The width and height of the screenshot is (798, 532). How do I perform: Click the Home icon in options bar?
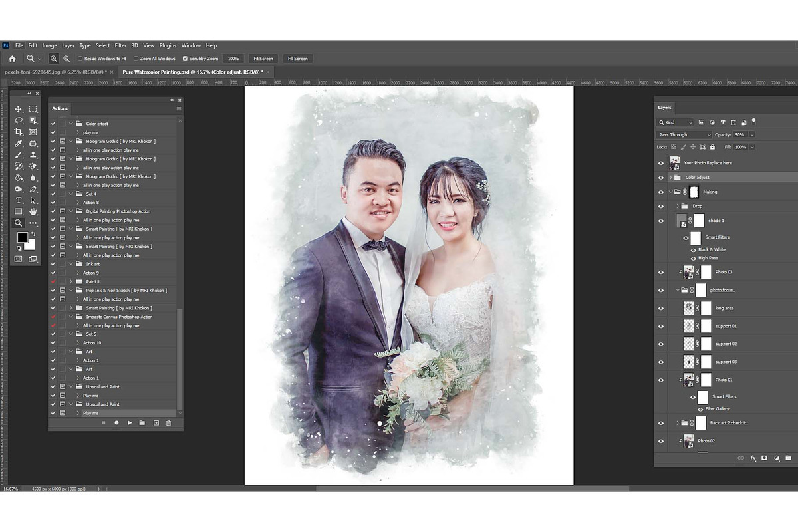pyautogui.click(x=12, y=59)
